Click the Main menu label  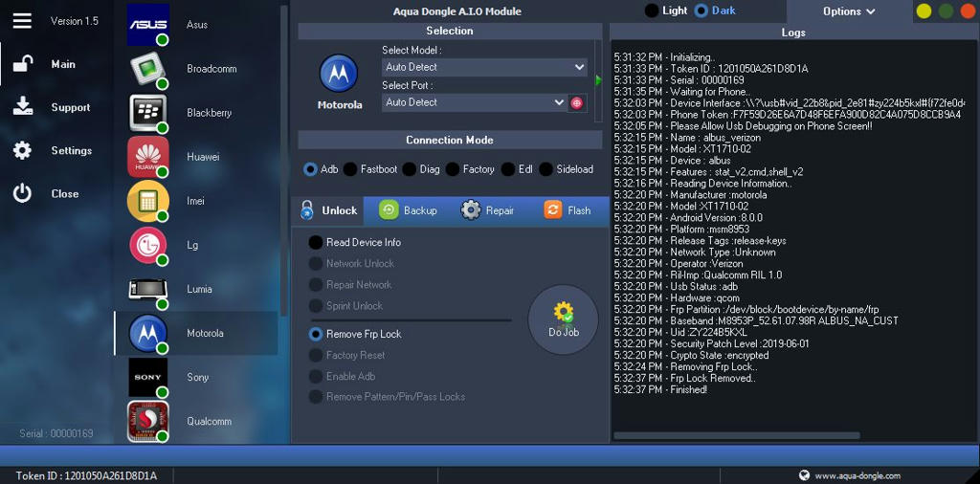pyautogui.click(x=63, y=64)
